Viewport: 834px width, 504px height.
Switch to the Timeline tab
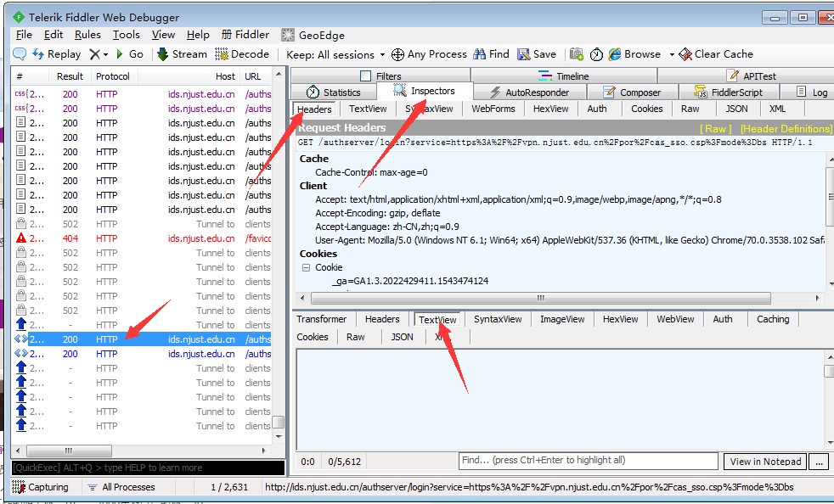coord(564,76)
